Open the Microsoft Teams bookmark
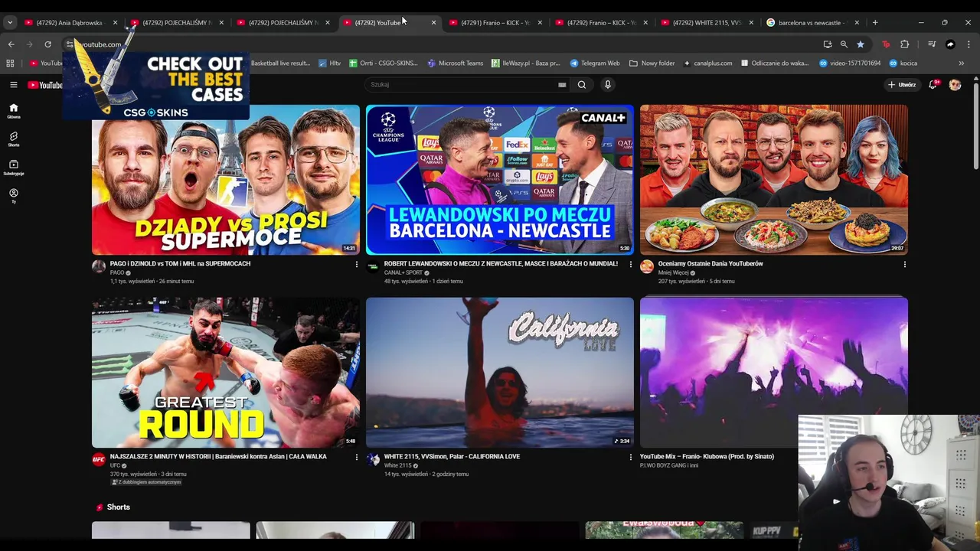The height and width of the screenshot is (551, 980). coord(456,64)
